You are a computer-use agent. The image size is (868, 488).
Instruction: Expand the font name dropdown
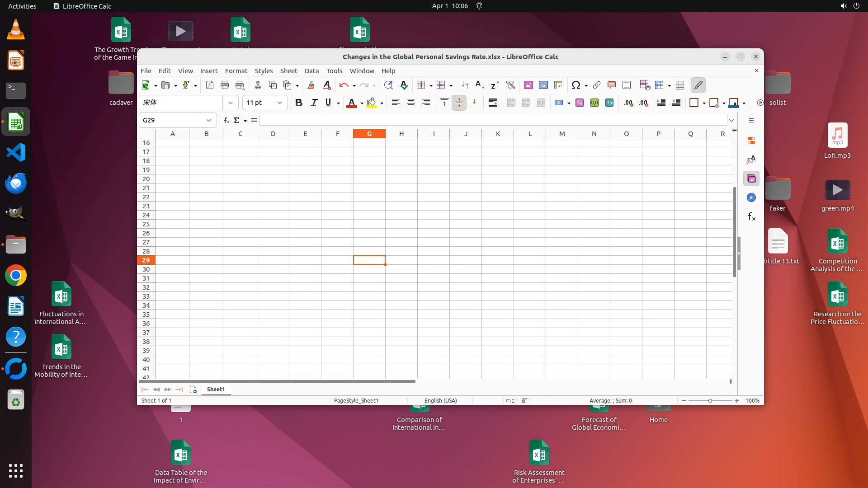(x=231, y=103)
